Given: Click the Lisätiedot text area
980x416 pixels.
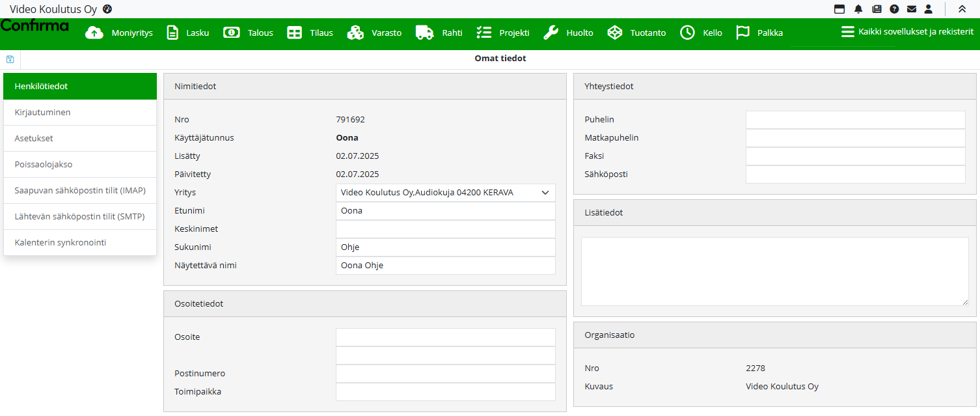Looking at the screenshot, I should (x=774, y=271).
